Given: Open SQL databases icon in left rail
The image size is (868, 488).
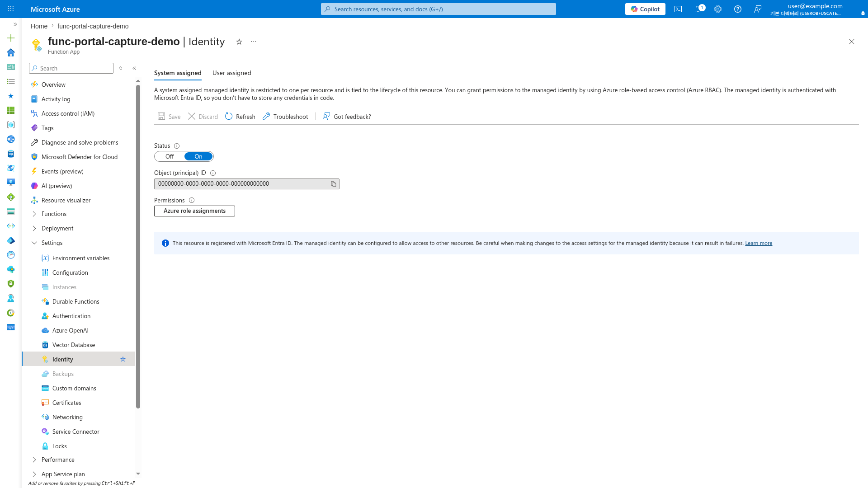Looking at the screenshot, I should click(11, 154).
